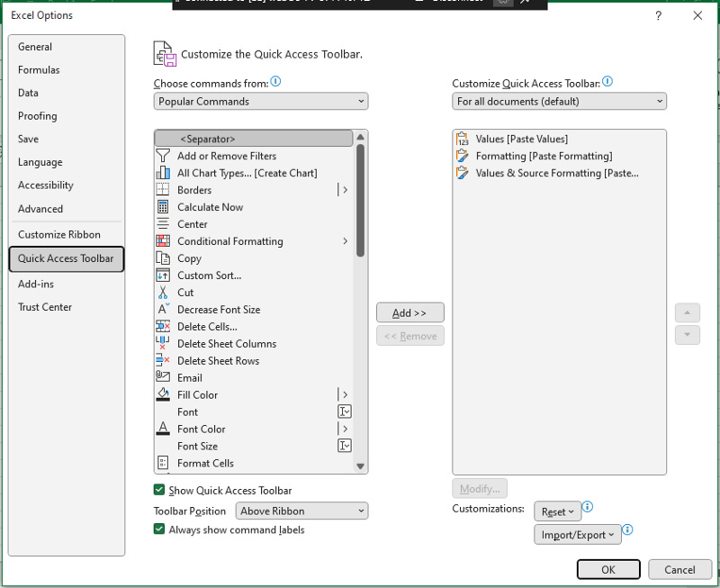The height and width of the screenshot is (588, 720).
Task: Click the Custom Sort icon
Action: [163, 275]
